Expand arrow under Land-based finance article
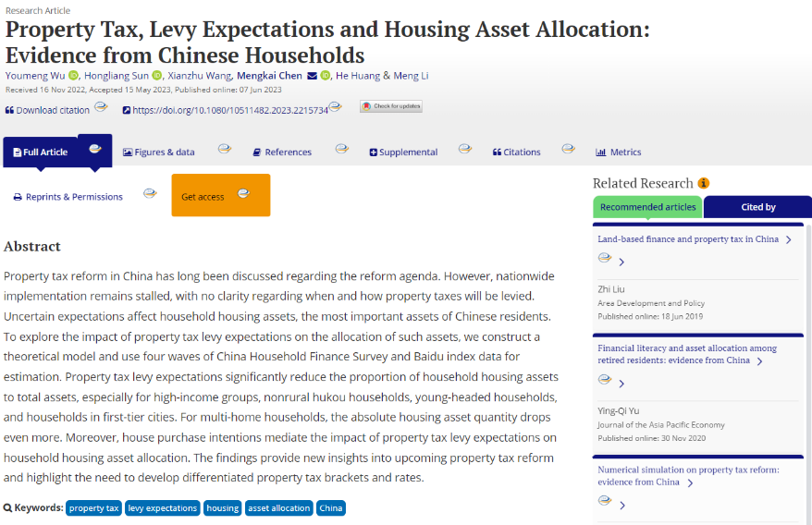Screen dimensions: 812x525 pos(621,262)
